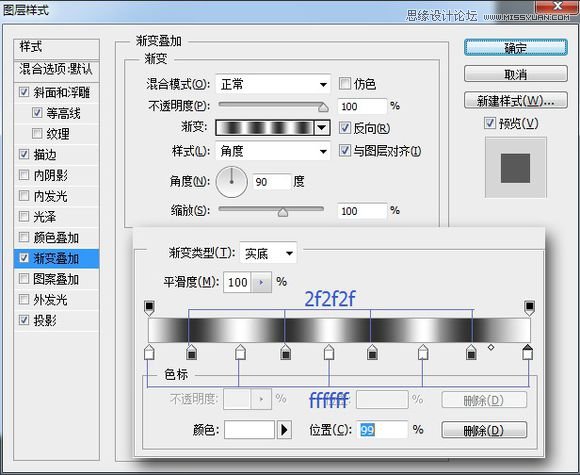The height and width of the screenshot is (475, 580).
Task: Open 渐变类型 gradient type dropdown
Action: (x=268, y=253)
